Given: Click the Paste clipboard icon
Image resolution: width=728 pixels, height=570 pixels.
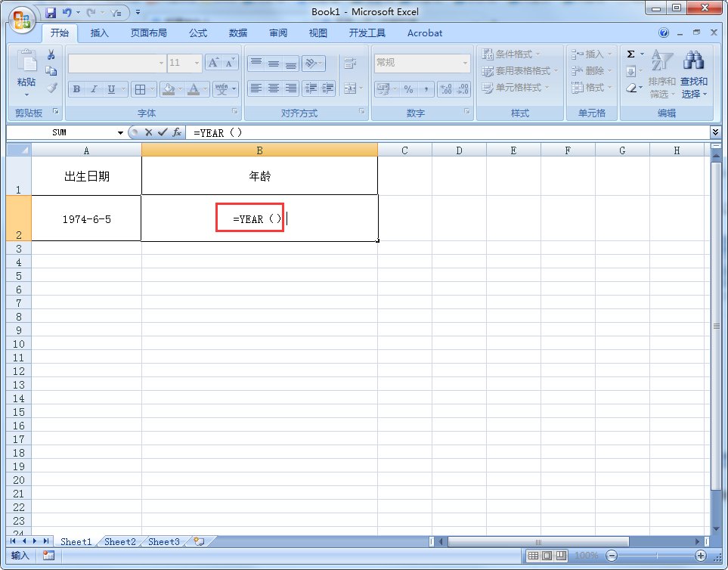Looking at the screenshot, I should pyautogui.click(x=26, y=62).
